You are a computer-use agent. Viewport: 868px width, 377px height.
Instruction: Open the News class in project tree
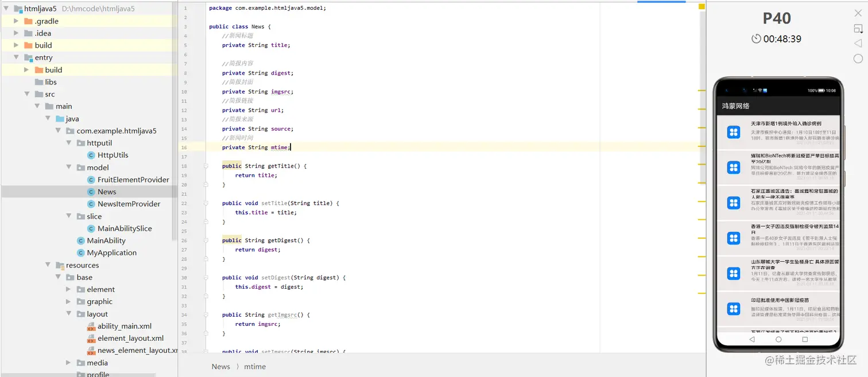click(x=107, y=192)
